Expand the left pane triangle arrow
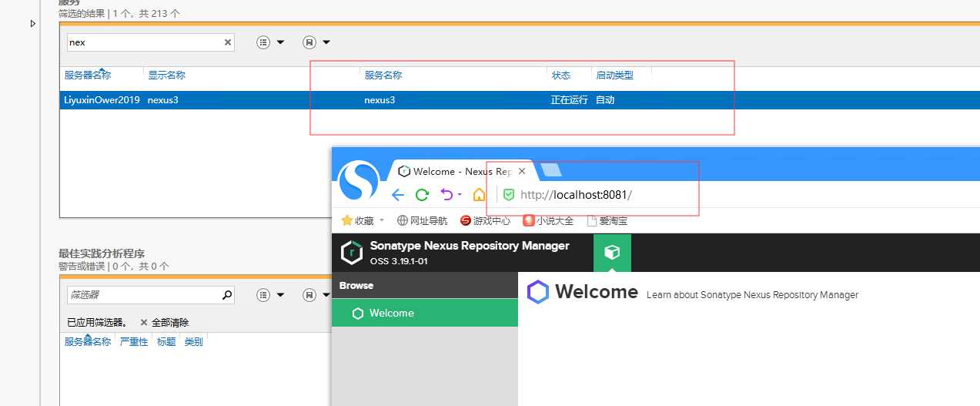980x406 pixels. (x=32, y=24)
